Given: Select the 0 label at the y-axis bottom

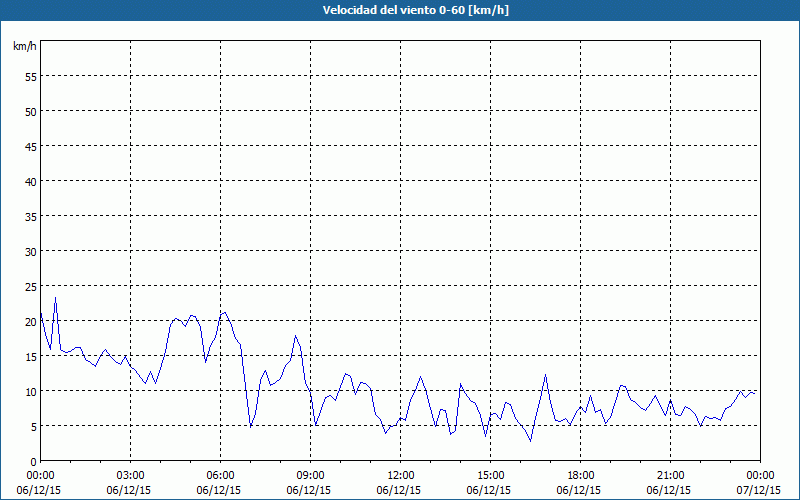Looking at the screenshot, I should 34,461.
